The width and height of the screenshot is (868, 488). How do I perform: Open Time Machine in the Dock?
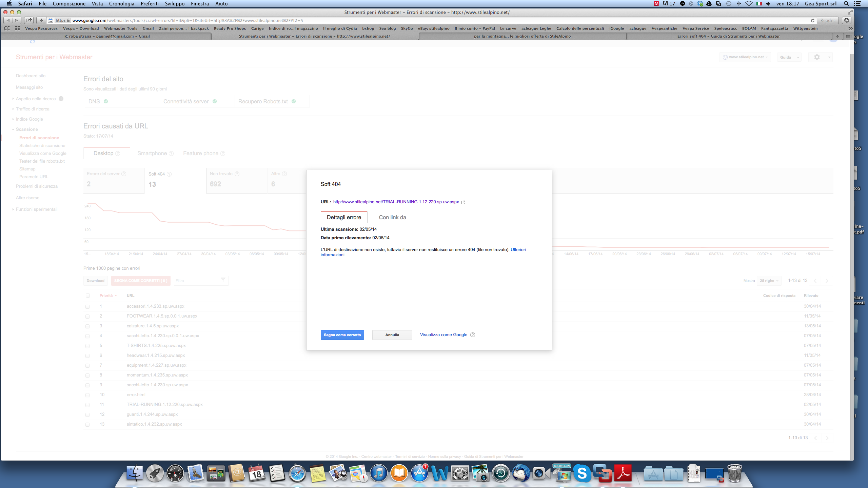click(501, 473)
